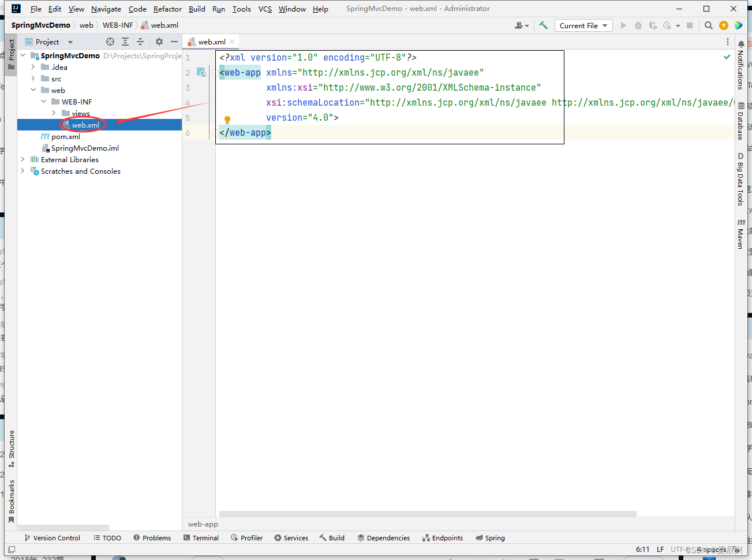This screenshot has width=752, height=560.
Task: Open the Refactor menu
Action: click(167, 9)
